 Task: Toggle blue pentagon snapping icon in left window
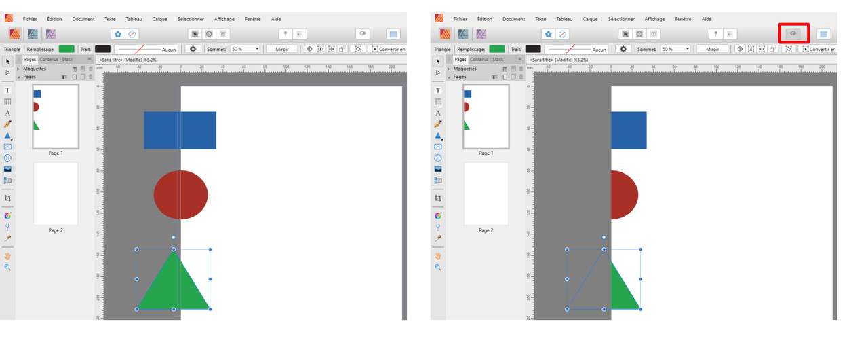(118, 34)
